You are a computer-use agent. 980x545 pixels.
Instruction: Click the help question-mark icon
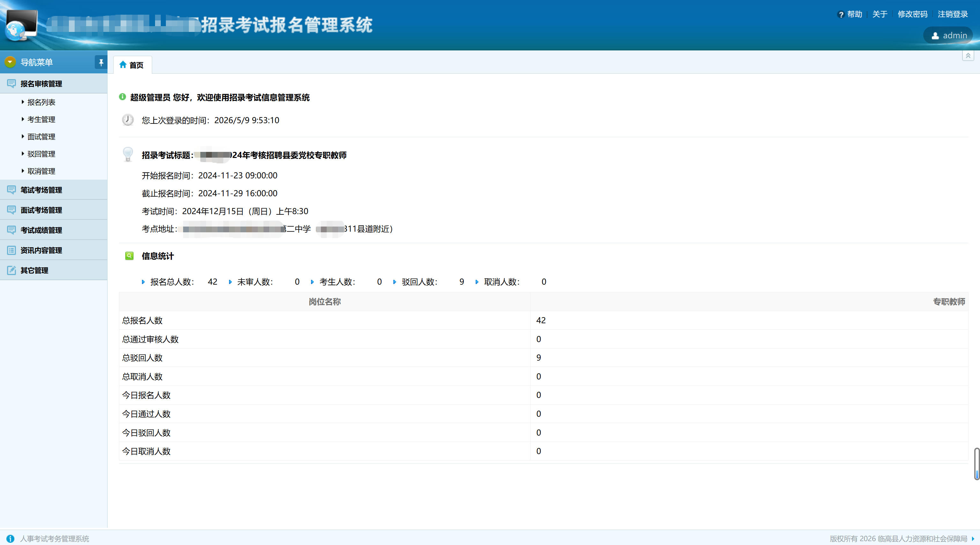841,14
